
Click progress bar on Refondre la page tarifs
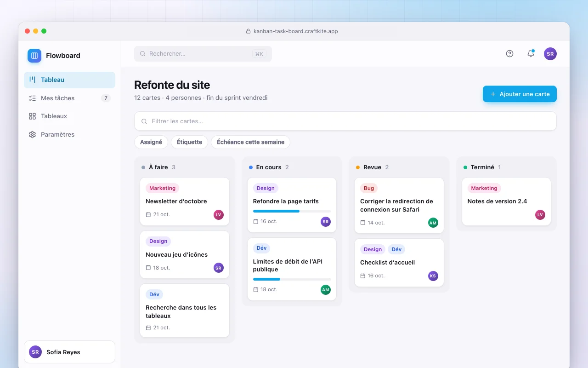[292, 211]
